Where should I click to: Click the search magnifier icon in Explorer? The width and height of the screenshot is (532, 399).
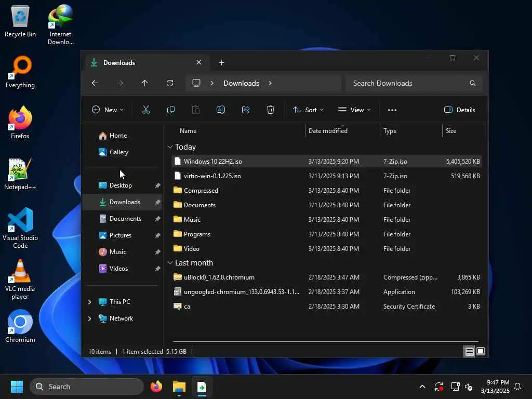pos(473,83)
